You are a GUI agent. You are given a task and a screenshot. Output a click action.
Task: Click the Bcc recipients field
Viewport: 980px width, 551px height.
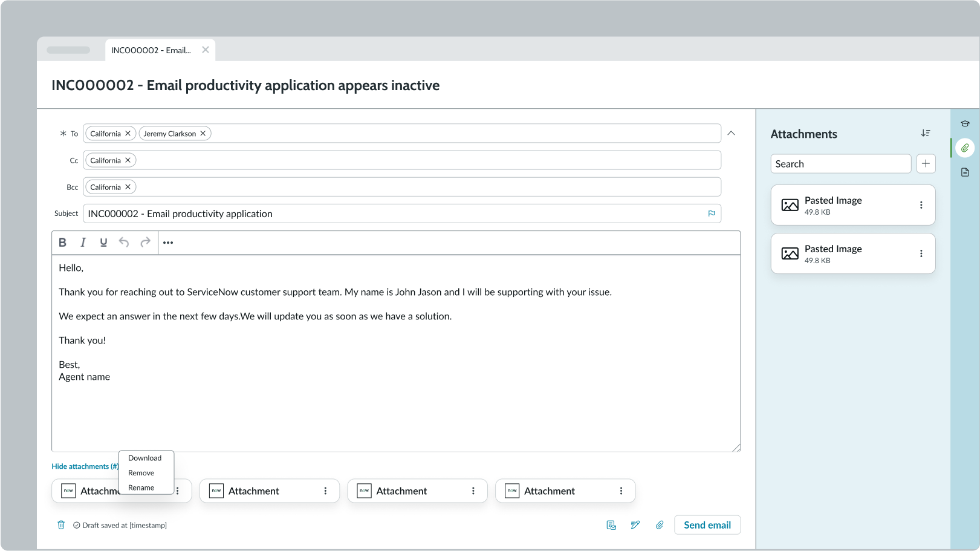pos(402,187)
